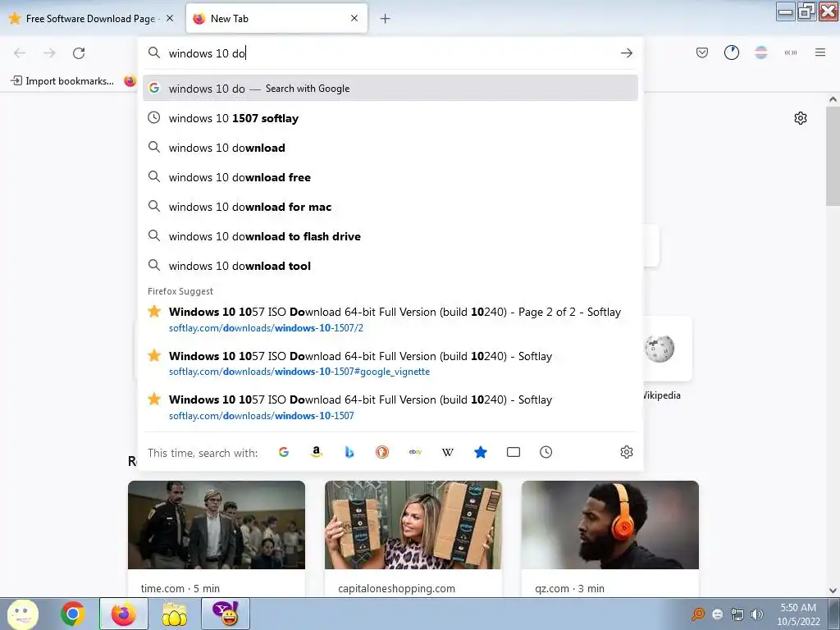Click the taskbar clock 5:50 AM
This screenshot has height=630, width=840.
pyautogui.click(x=798, y=608)
